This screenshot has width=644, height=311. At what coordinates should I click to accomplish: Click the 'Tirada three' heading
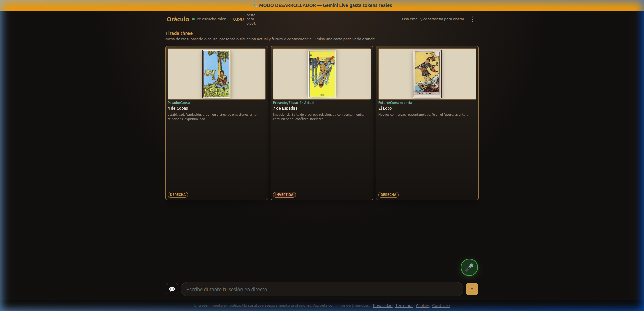coord(179,33)
